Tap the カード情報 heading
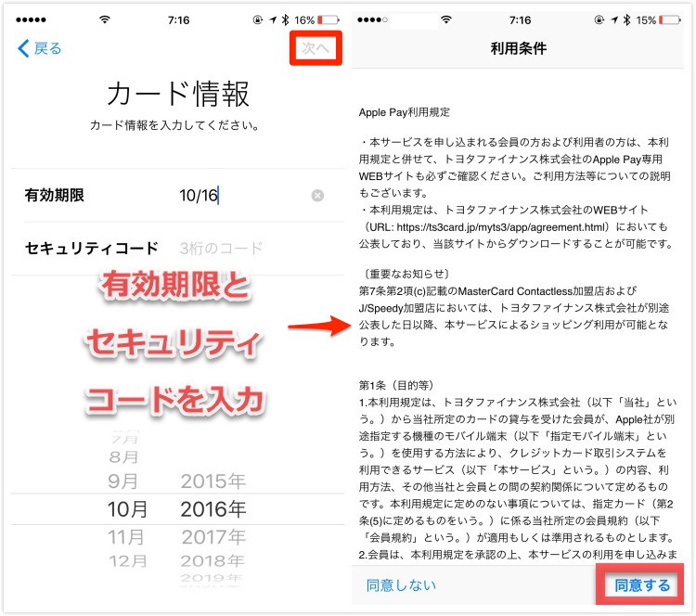 178,94
